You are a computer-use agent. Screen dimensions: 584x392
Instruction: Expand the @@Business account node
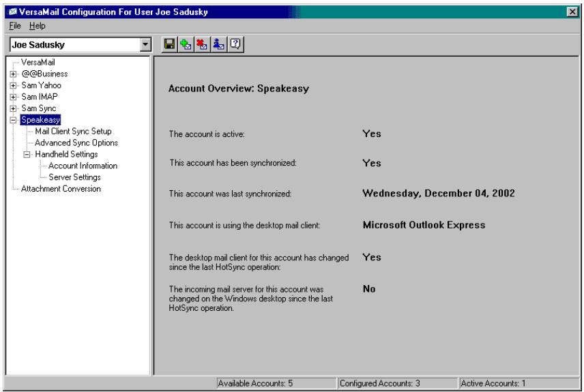tap(14, 74)
